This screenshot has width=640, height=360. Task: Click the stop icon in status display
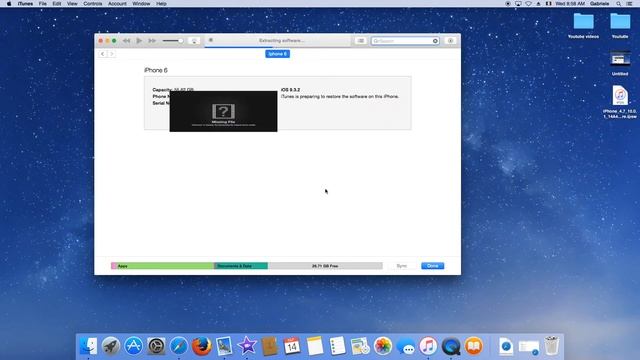(x=211, y=40)
